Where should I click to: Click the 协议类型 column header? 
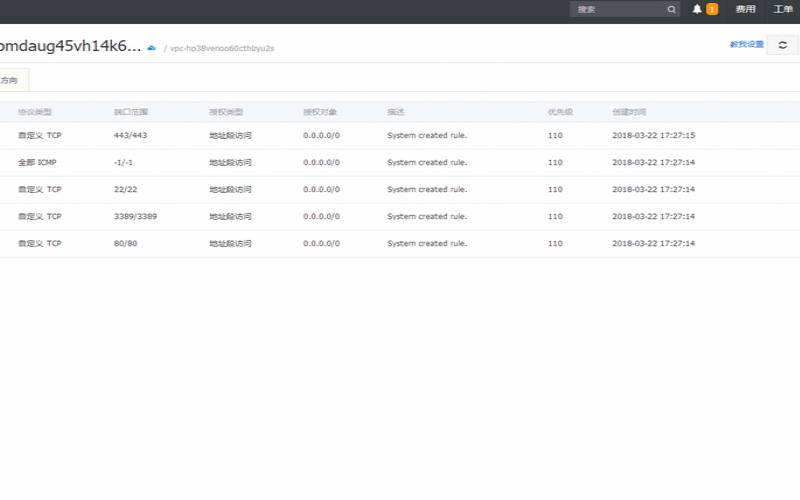(x=34, y=112)
